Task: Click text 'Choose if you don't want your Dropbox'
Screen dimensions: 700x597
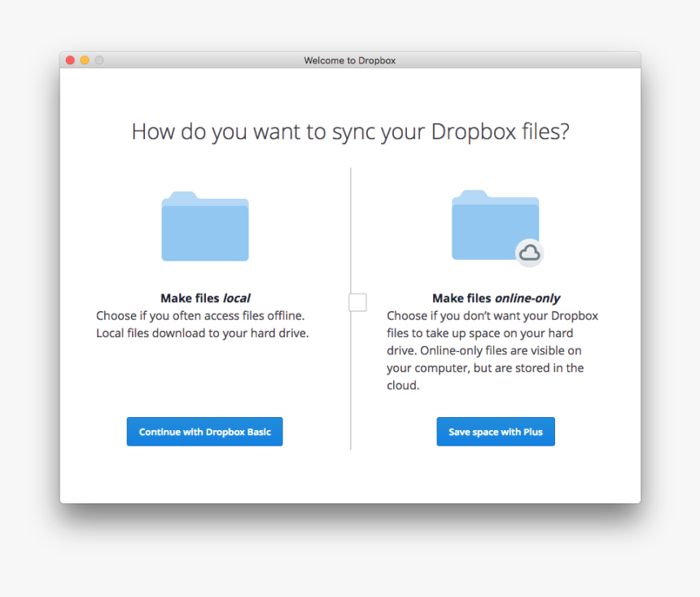Action: pyautogui.click(x=492, y=316)
